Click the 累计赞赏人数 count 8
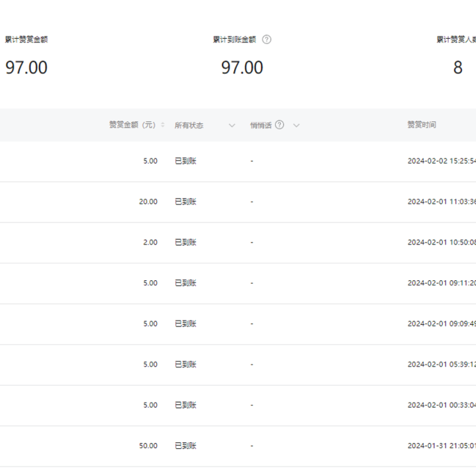Viewport: 476px width, 476px height. (458, 68)
